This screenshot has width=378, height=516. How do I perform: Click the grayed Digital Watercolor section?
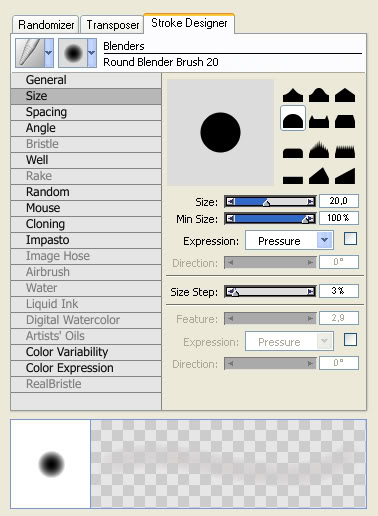pos(86,320)
